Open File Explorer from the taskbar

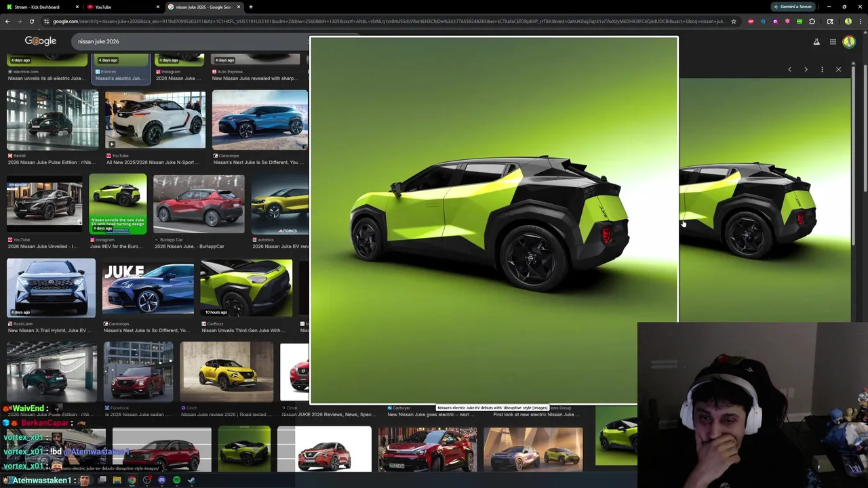click(x=117, y=481)
